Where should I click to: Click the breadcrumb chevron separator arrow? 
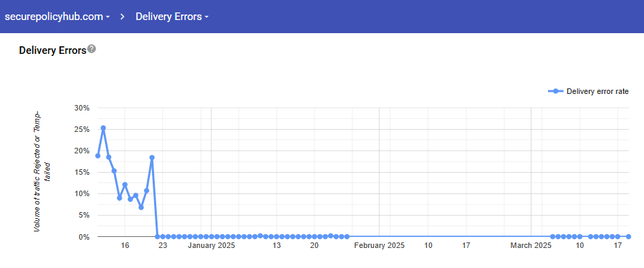click(x=123, y=17)
